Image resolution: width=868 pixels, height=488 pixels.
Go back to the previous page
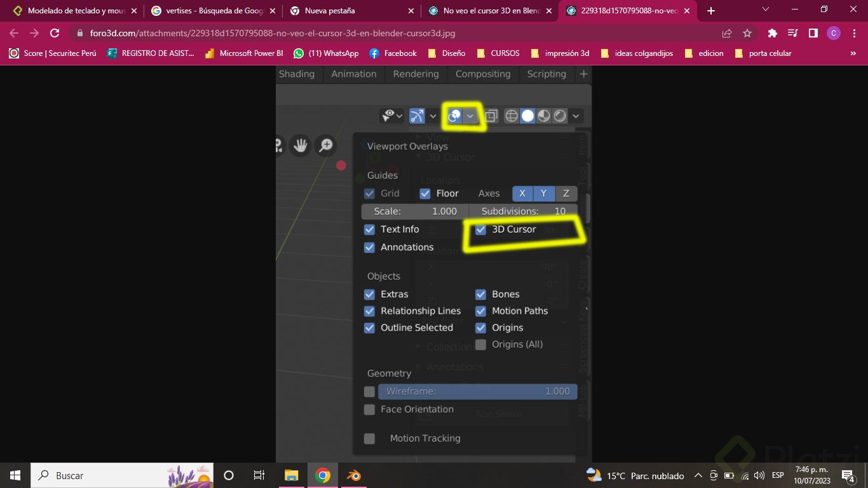(14, 33)
